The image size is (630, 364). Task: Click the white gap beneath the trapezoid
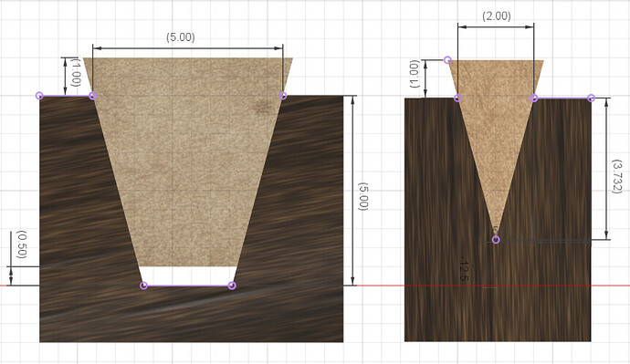point(188,276)
